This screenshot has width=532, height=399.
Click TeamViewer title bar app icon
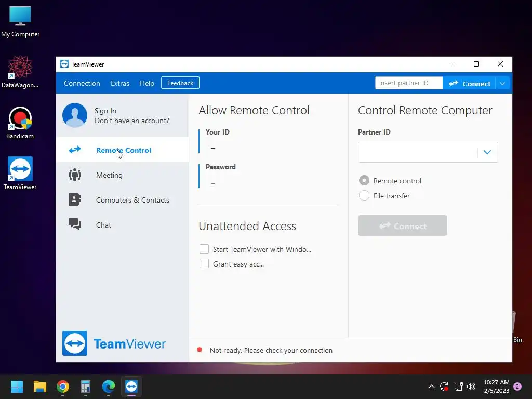pos(64,64)
